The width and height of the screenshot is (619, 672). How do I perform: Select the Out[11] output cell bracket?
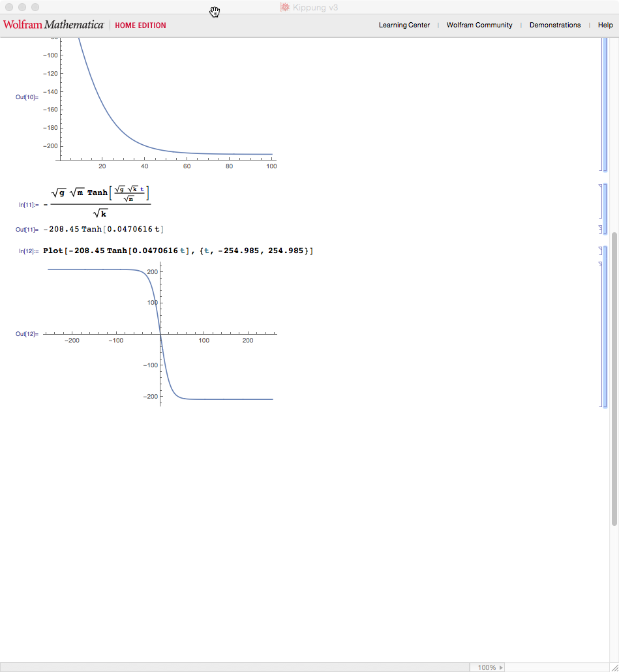(x=601, y=229)
